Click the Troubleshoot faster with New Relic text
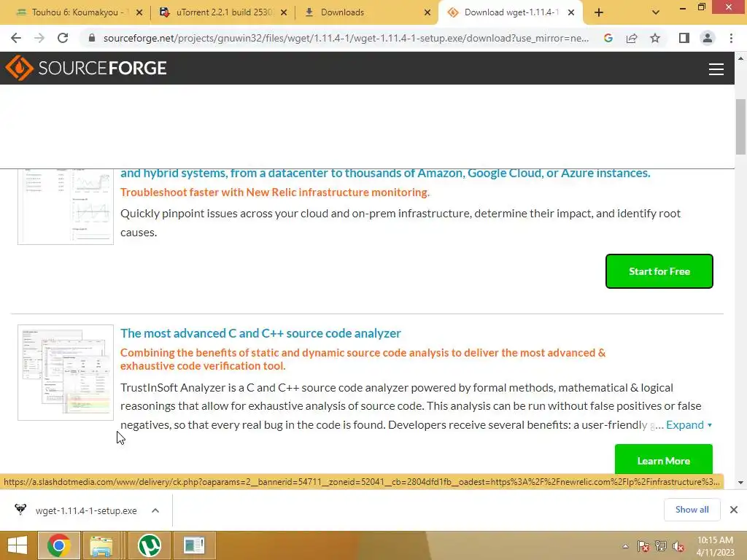Screen dimensions: 747x560 pos(275,192)
